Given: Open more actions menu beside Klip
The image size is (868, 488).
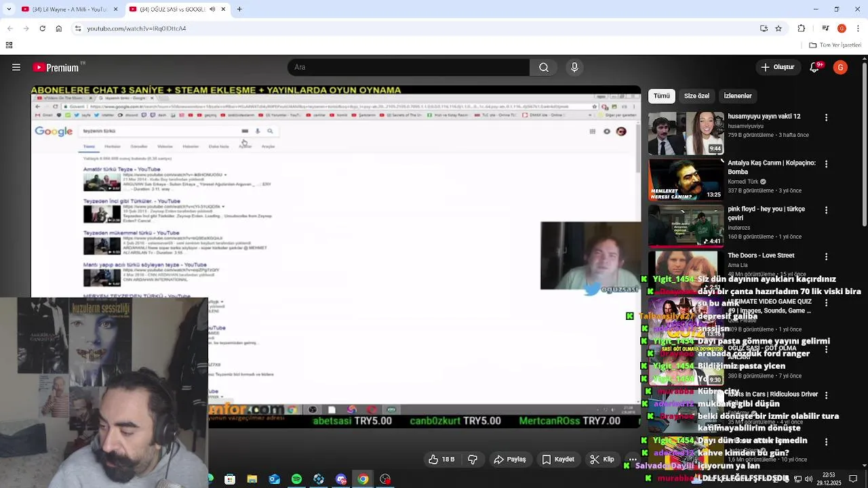Looking at the screenshot, I should click(632, 460).
